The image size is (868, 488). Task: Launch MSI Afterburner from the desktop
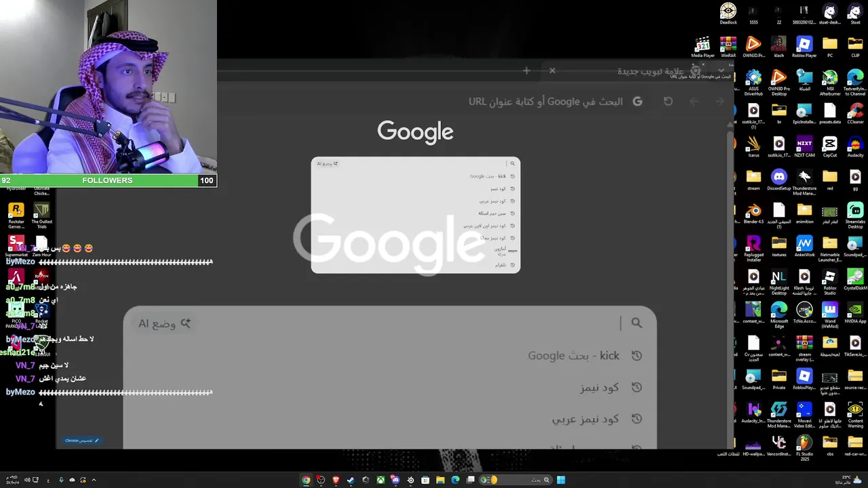pyautogui.click(x=830, y=81)
